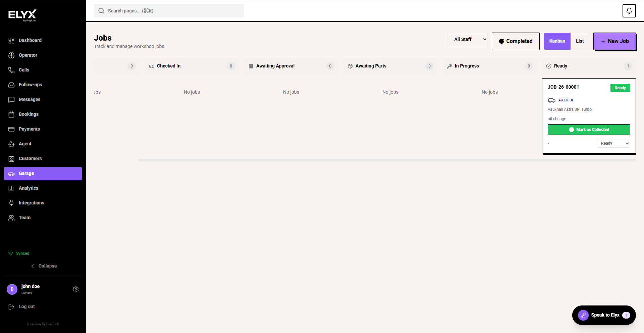
Task: Click the Garage car icon
Action: pyautogui.click(x=11, y=174)
